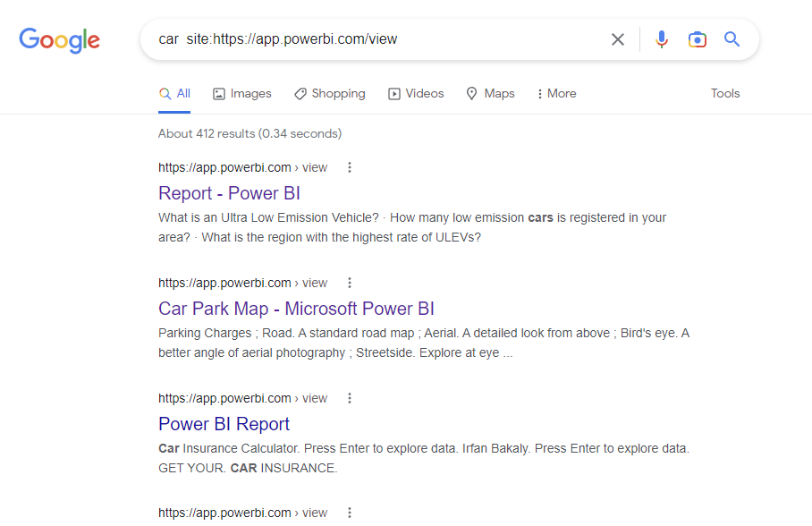
Task: Expand the More search categories menu
Action: (x=556, y=94)
